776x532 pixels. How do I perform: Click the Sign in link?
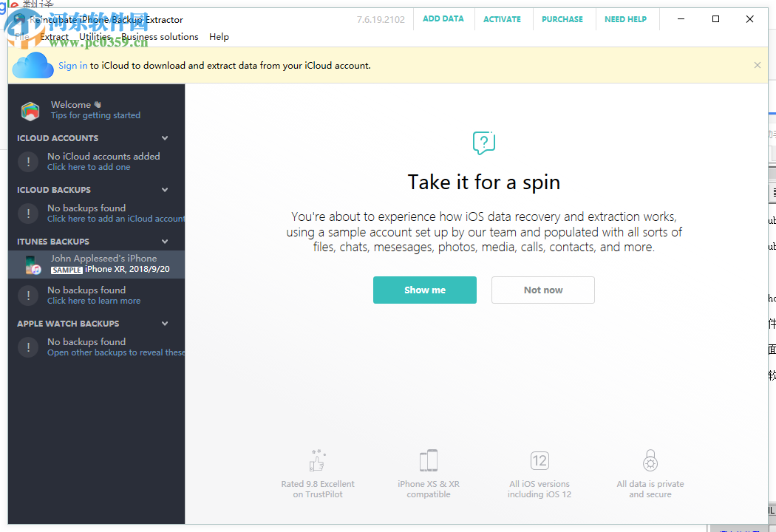[x=72, y=65]
